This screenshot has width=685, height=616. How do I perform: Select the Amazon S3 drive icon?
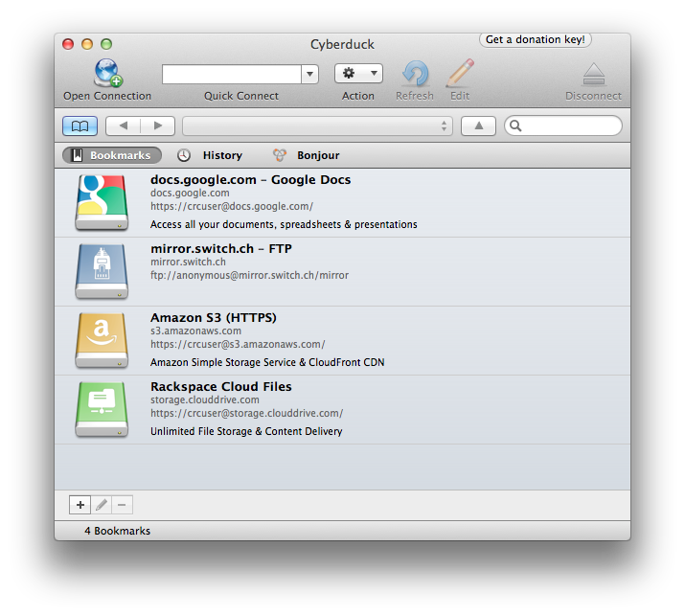(x=102, y=340)
